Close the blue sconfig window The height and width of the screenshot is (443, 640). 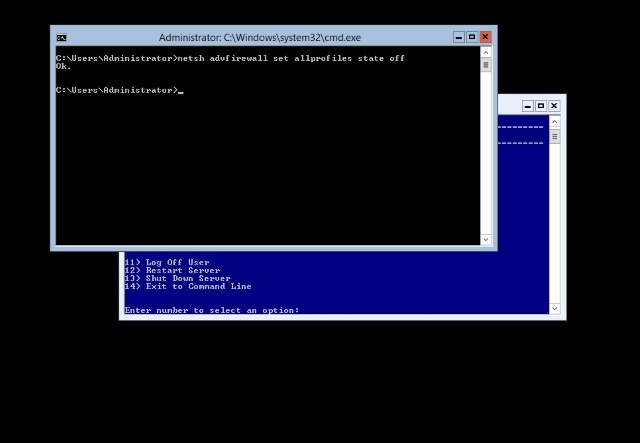pyautogui.click(x=554, y=106)
